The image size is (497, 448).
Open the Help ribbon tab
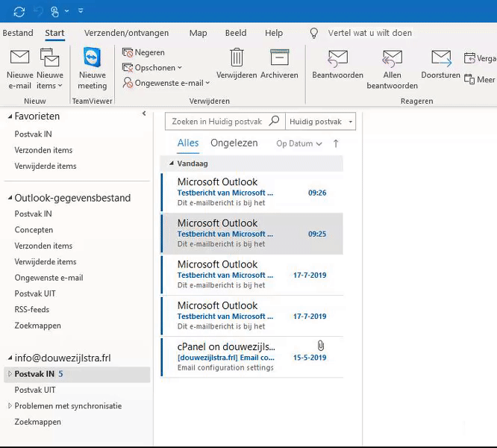point(274,33)
